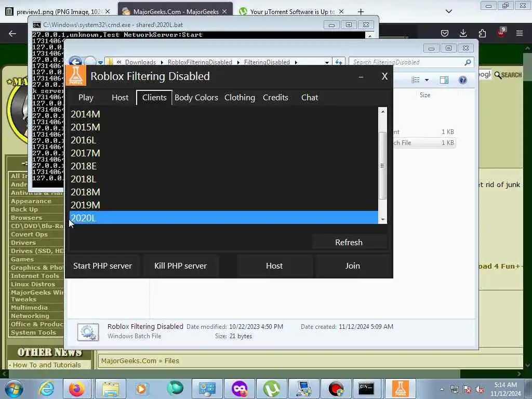Open the Body Colors tab
The image size is (532, 399).
pyautogui.click(x=196, y=98)
